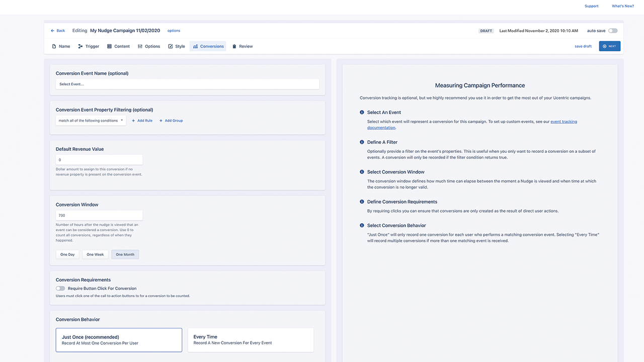The height and width of the screenshot is (362, 644).
Task: Click the Default Revenue Value input field
Action: (x=99, y=160)
